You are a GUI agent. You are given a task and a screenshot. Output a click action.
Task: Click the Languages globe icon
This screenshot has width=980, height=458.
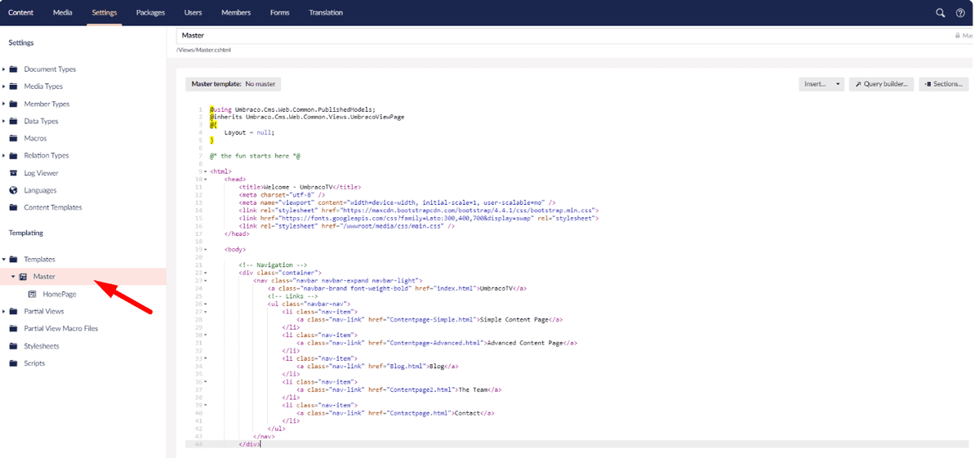pyautogui.click(x=13, y=190)
